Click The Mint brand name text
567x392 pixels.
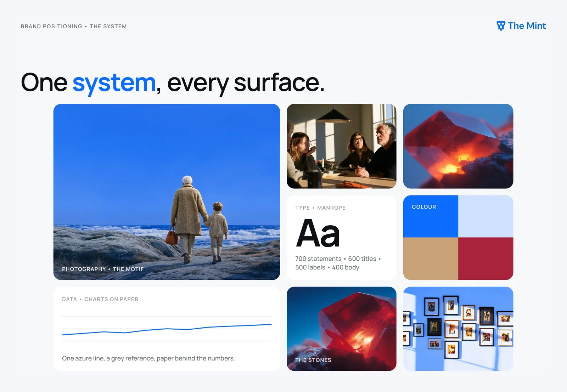(527, 26)
